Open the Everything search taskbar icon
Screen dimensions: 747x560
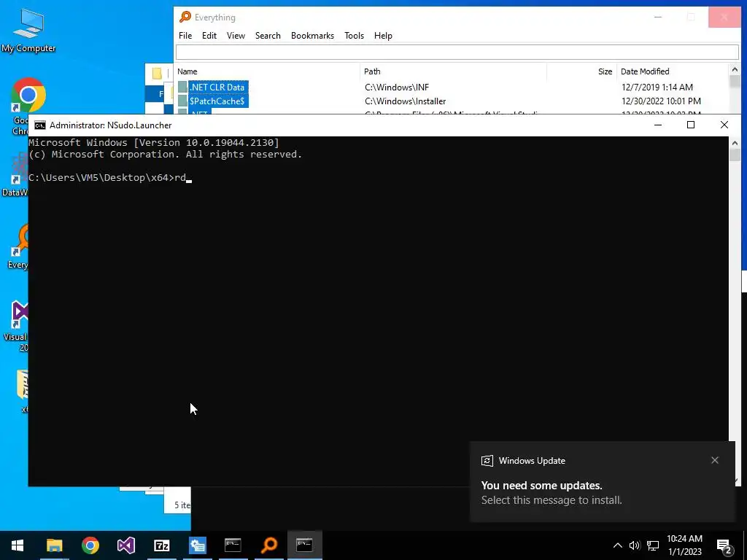pyautogui.click(x=268, y=545)
